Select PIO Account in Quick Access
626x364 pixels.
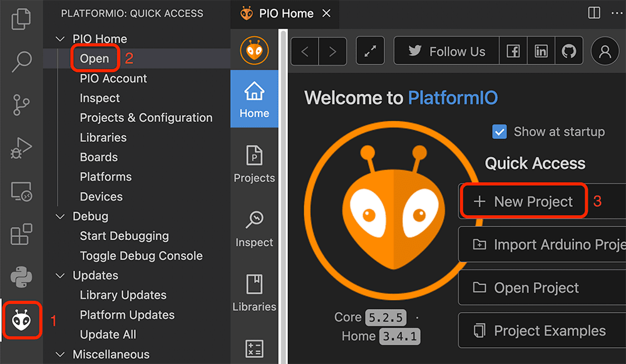113,78
